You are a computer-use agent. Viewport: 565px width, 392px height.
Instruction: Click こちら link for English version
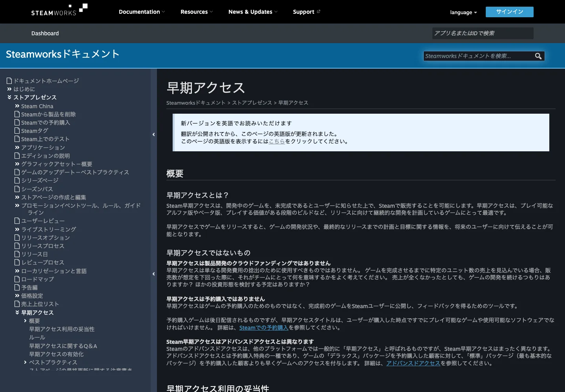[277, 141]
